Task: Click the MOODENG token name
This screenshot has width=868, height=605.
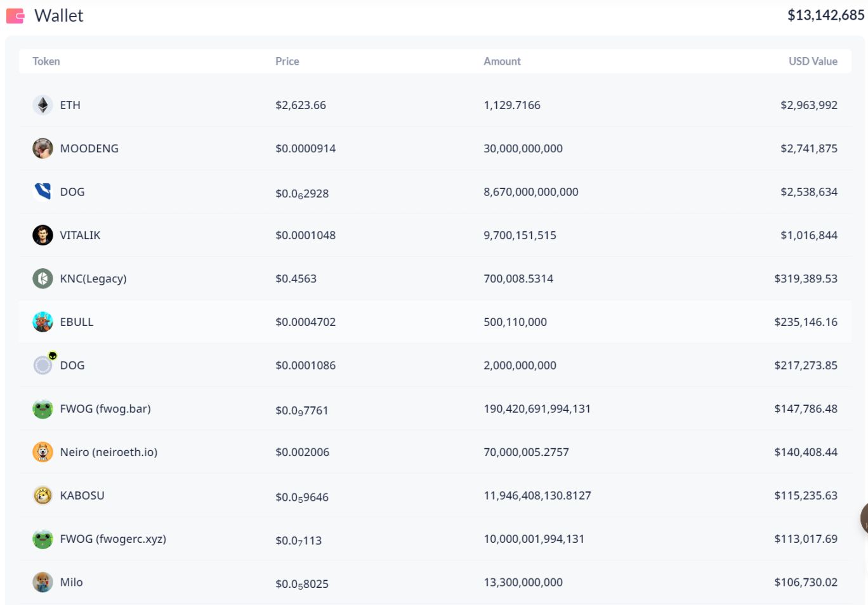Action: 89,148
